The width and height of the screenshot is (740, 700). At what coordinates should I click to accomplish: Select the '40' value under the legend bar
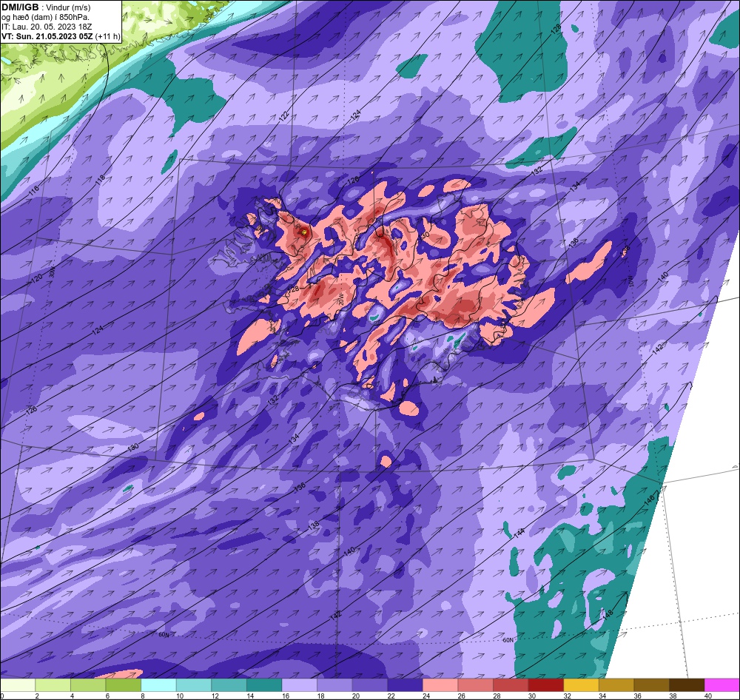click(x=708, y=696)
